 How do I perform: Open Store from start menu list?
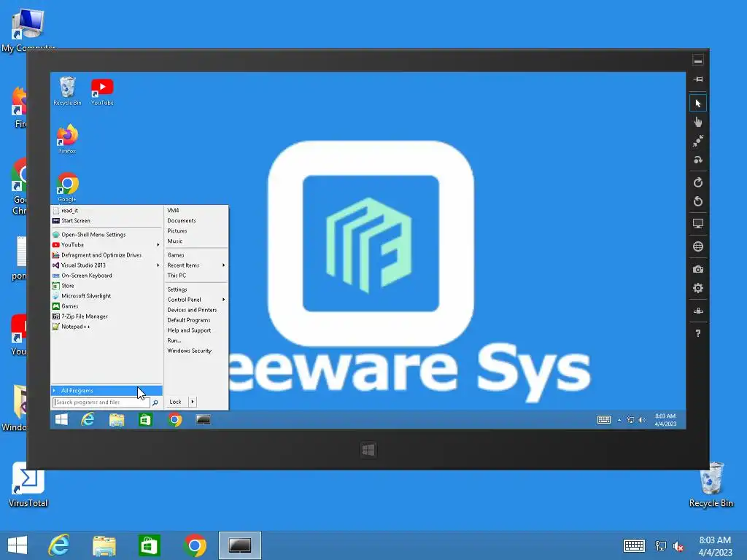107,286
